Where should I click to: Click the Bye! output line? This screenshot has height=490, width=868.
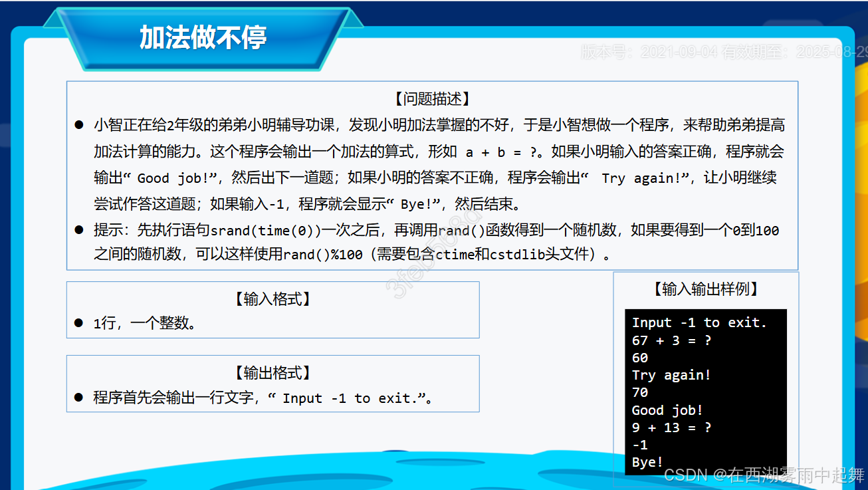pyautogui.click(x=647, y=461)
